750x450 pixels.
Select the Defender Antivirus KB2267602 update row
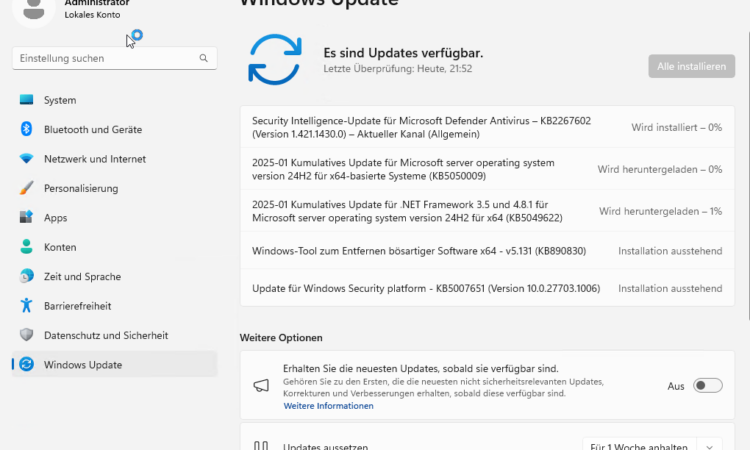pyautogui.click(x=487, y=127)
